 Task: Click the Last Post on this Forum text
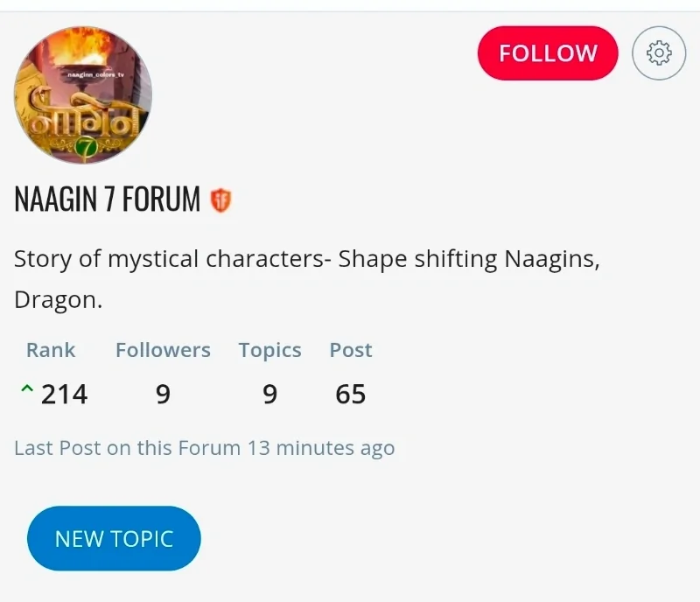[x=127, y=448]
